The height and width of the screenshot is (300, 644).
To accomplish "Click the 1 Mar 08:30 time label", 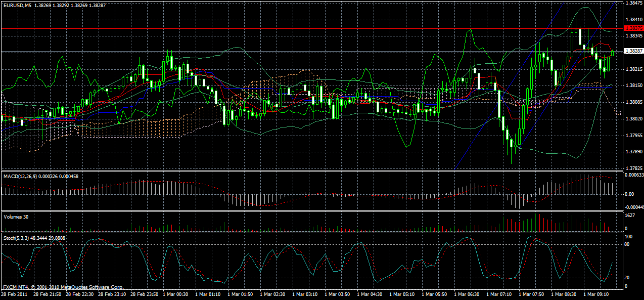I will (x=565, y=294).
